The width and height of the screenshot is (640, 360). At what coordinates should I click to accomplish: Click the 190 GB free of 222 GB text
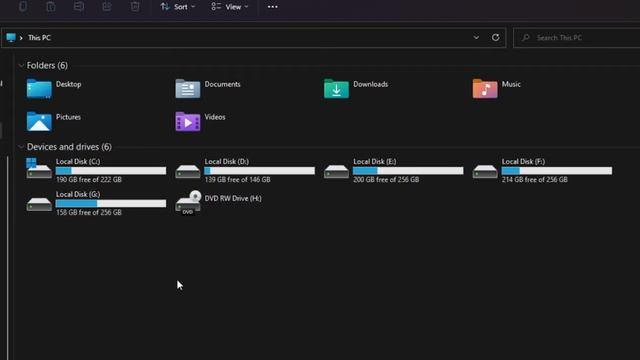[89, 180]
